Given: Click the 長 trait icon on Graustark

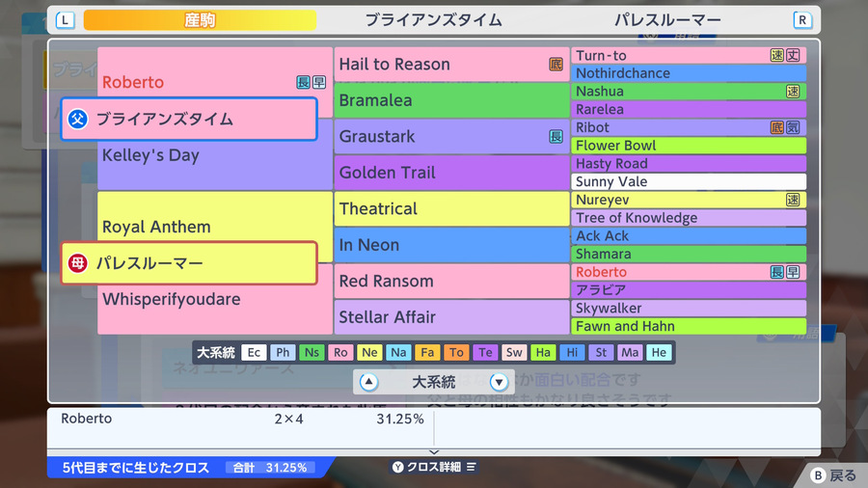Looking at the screenshot, I should [x=556, y=136].
